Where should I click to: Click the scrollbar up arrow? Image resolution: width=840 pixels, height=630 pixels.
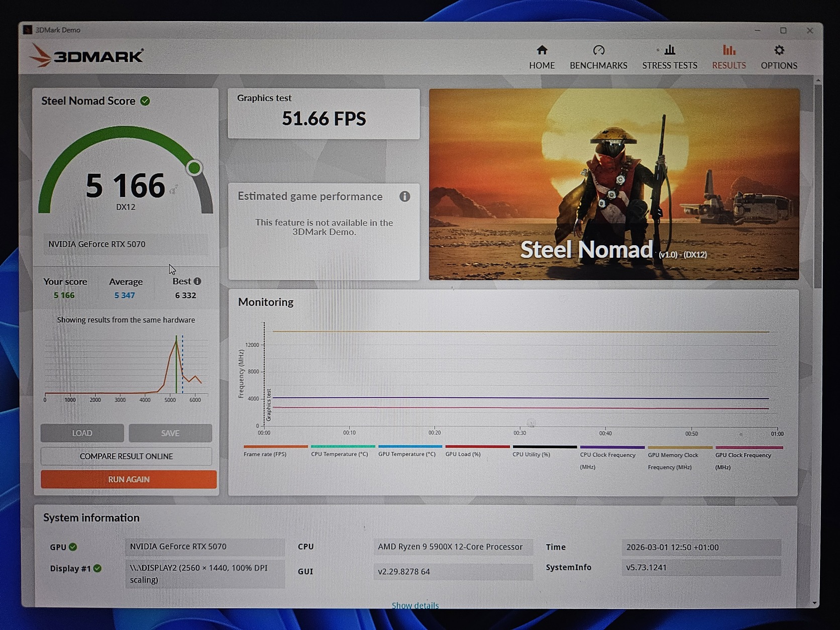click(x=818, y=80)
